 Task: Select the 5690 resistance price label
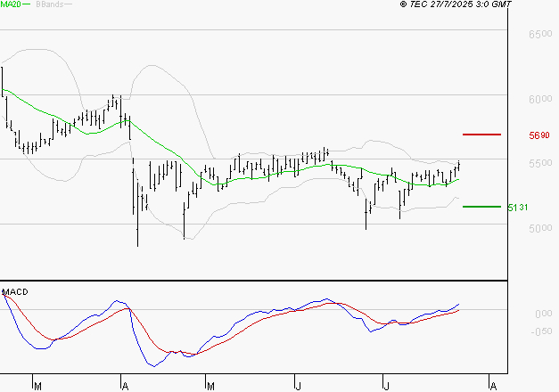pyautogui.click(x=538, y=135)
